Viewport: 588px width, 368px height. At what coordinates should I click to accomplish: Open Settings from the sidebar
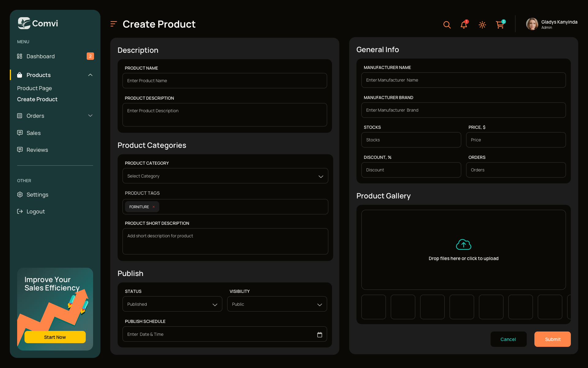pyautogui.click(x=37, y=194)
